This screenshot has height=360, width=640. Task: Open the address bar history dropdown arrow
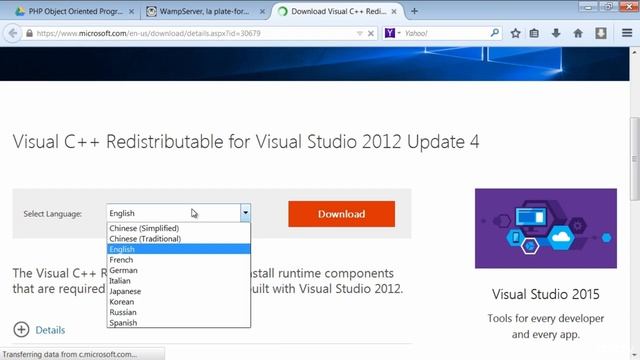[x=359, y=33]
